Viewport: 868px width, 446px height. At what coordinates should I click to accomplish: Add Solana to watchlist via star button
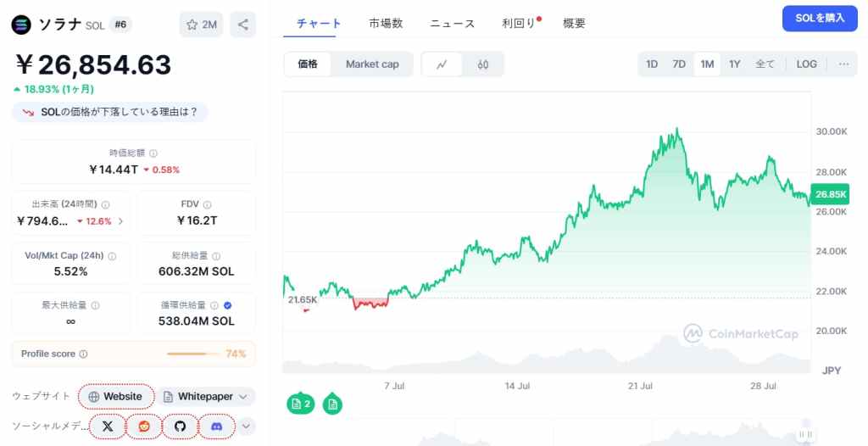click(201, 25)
